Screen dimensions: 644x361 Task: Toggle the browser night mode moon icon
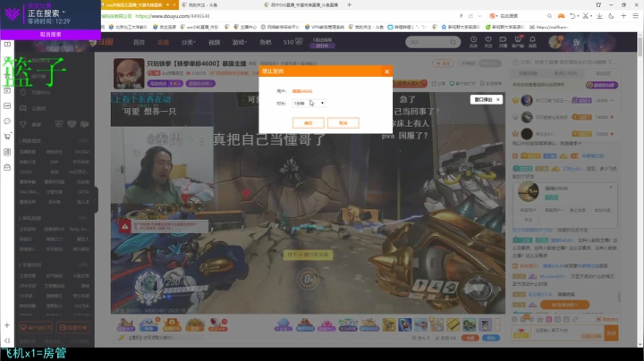coord(611,16)
